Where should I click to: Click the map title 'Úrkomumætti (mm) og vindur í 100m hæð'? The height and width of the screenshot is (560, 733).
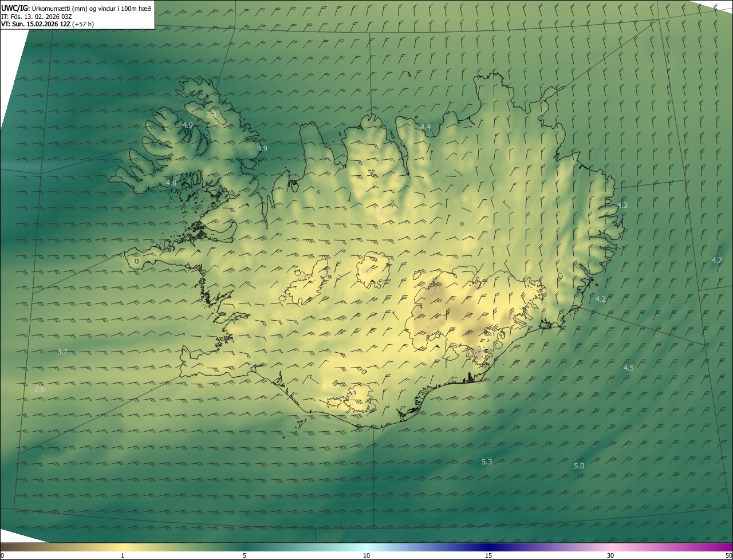(x=91, y=8)
